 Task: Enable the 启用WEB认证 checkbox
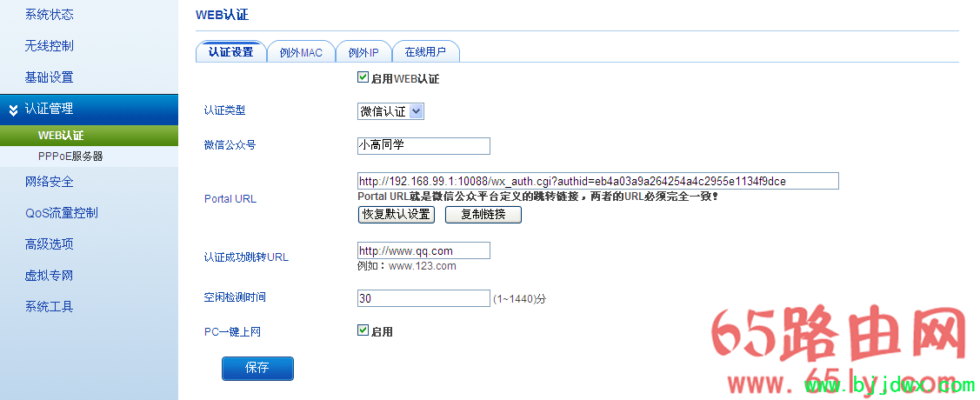[363, 78]
